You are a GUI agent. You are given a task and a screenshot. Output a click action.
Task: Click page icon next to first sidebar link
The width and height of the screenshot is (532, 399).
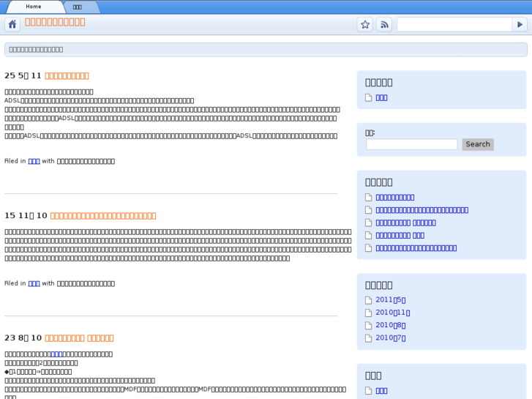point(369,97)
